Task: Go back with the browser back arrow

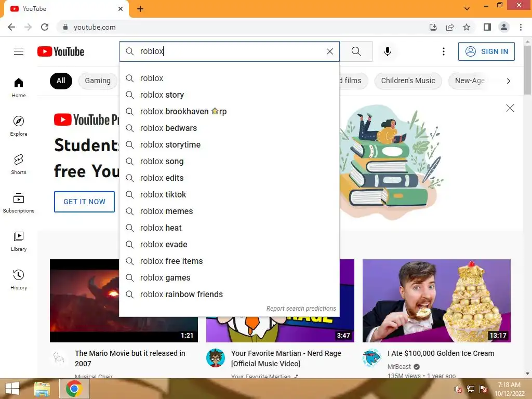Action: pos(11,27)
